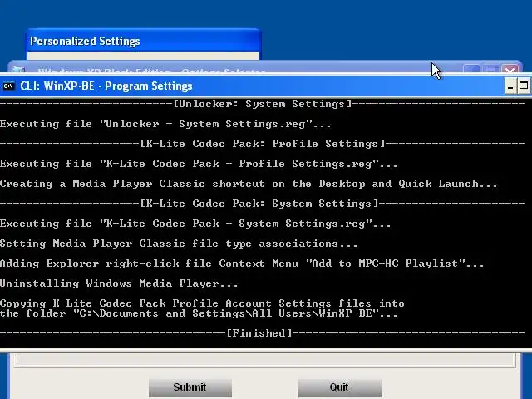Click 'Creating a Media Player Classic shortcut' line

[x=249, y=184]
